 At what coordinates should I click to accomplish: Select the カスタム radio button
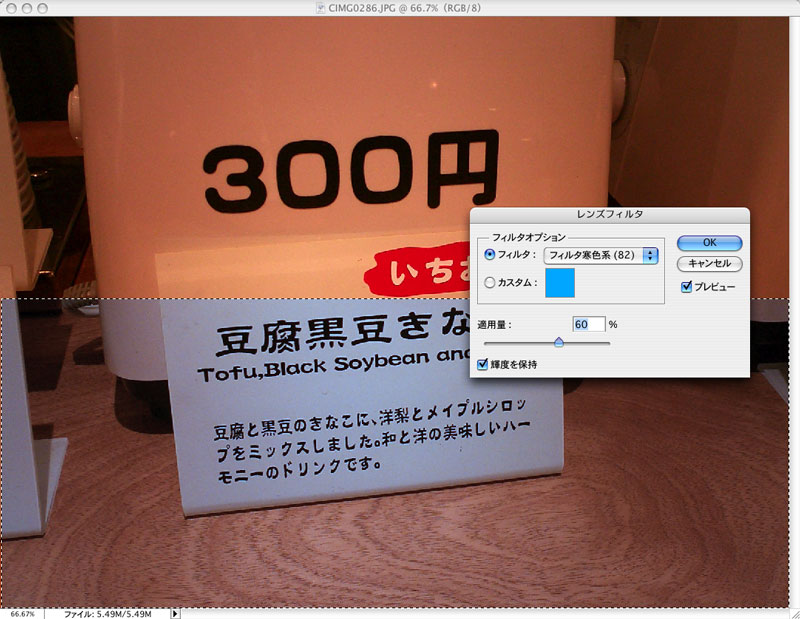(490, 283)
